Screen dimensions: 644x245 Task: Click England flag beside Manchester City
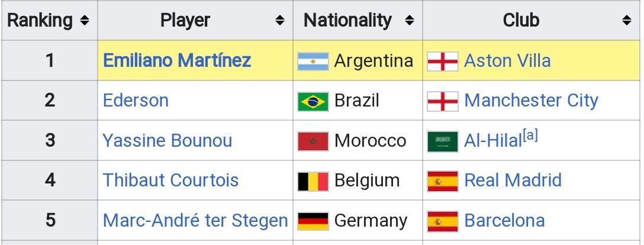(443, 101)
